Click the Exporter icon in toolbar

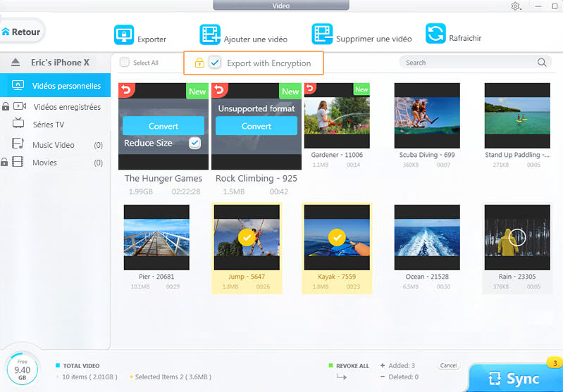[124, 34]
